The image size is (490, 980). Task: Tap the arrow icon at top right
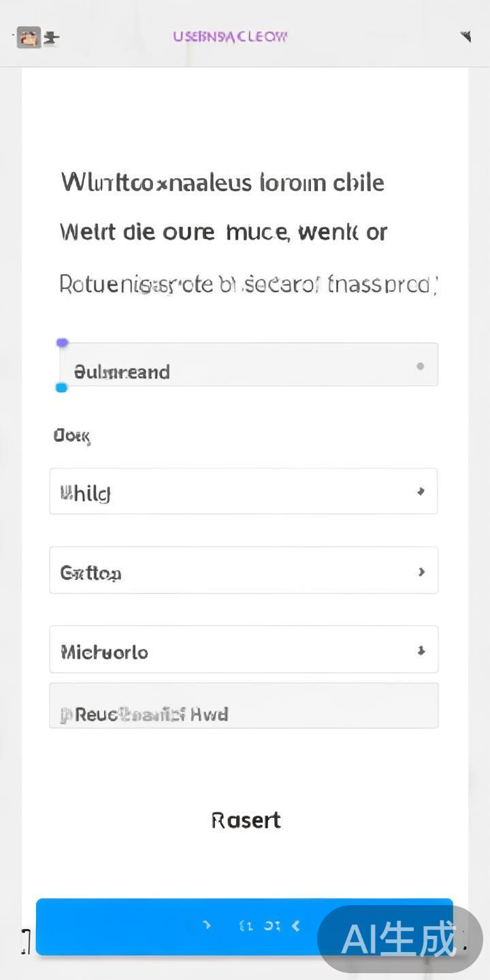(465, 37)
